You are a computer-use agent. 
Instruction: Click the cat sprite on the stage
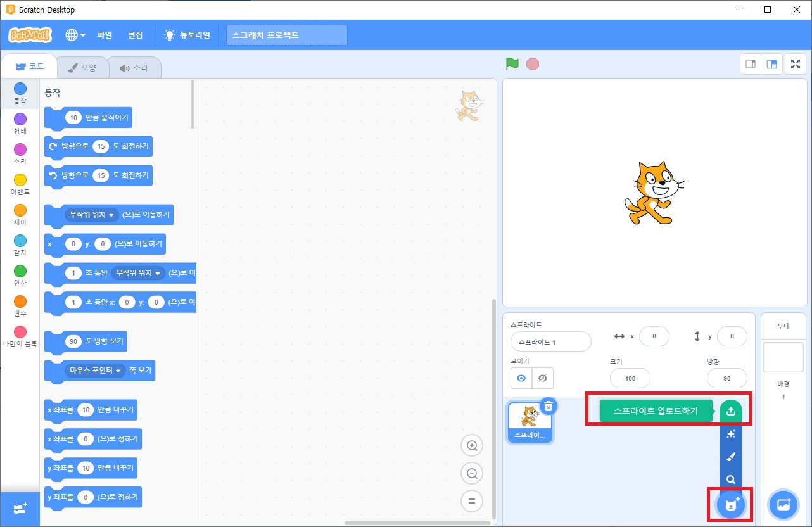coord(654,193)
